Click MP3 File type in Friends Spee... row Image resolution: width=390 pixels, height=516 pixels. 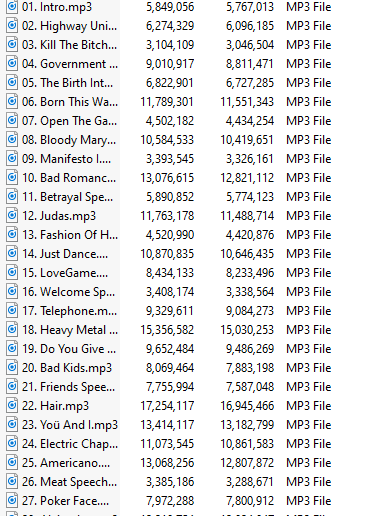pyautogui.click(x=309, y=387)
